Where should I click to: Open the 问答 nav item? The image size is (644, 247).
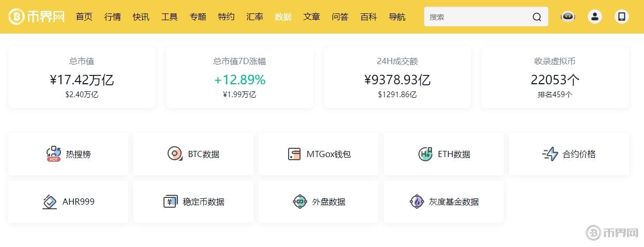(340, 17)
